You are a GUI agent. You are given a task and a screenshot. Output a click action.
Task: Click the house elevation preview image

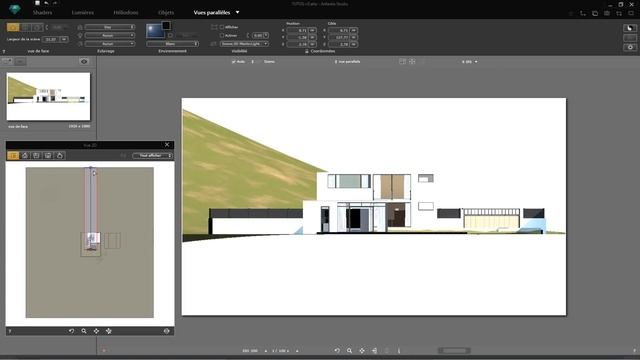[x=374, y=207]
